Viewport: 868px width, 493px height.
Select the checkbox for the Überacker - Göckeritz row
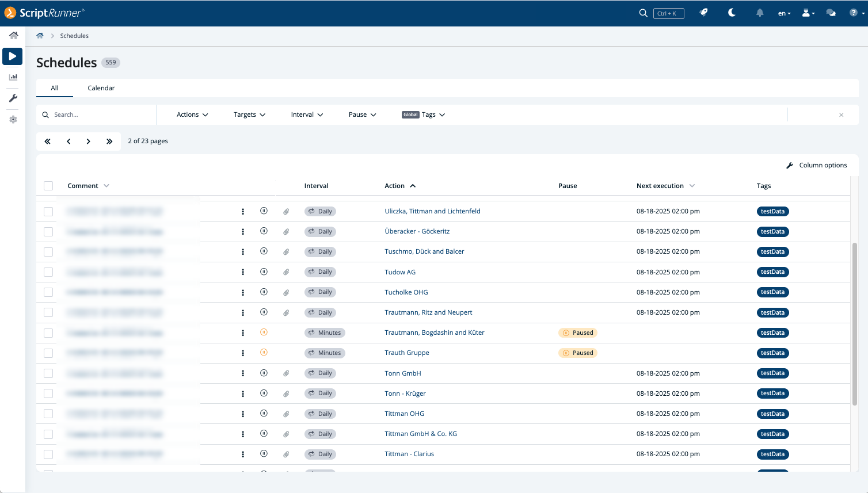[x=48, y=232]
